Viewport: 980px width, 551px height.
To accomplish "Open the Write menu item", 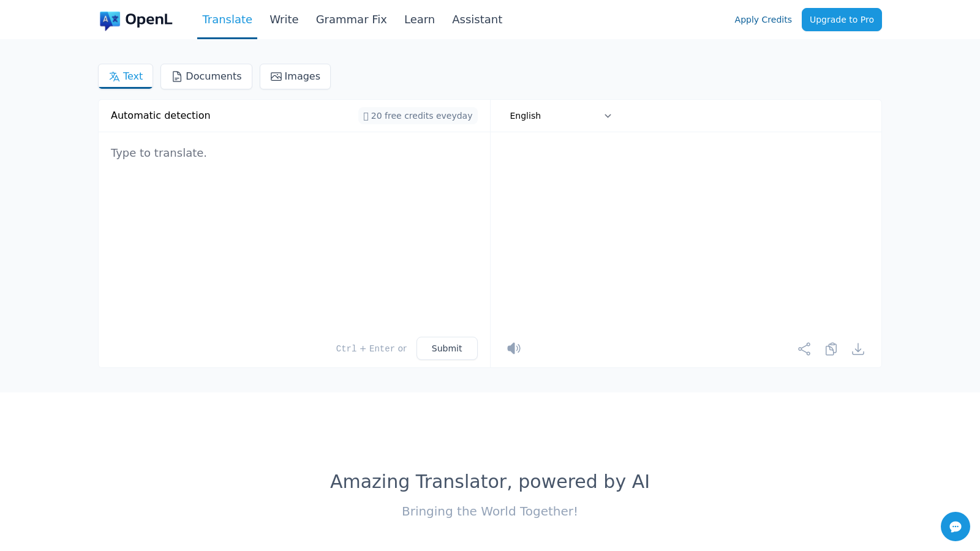I will point(284,20).
